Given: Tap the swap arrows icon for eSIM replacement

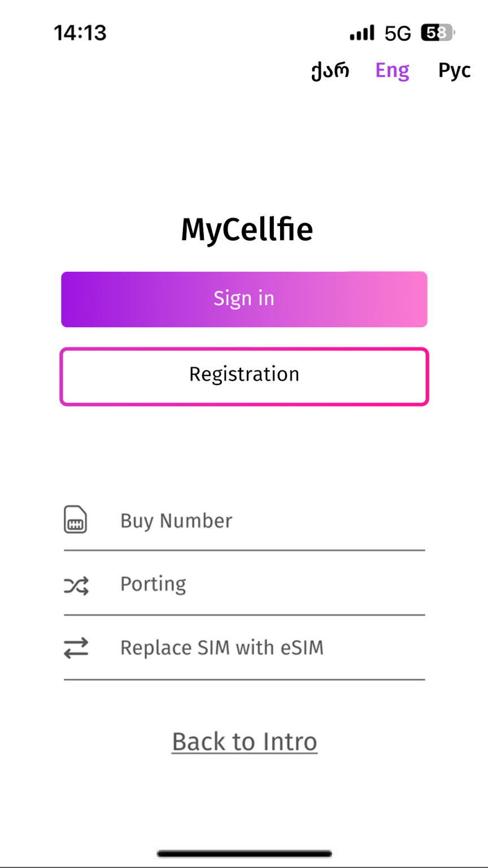Looking at the screenshot, I should [76, 648].
